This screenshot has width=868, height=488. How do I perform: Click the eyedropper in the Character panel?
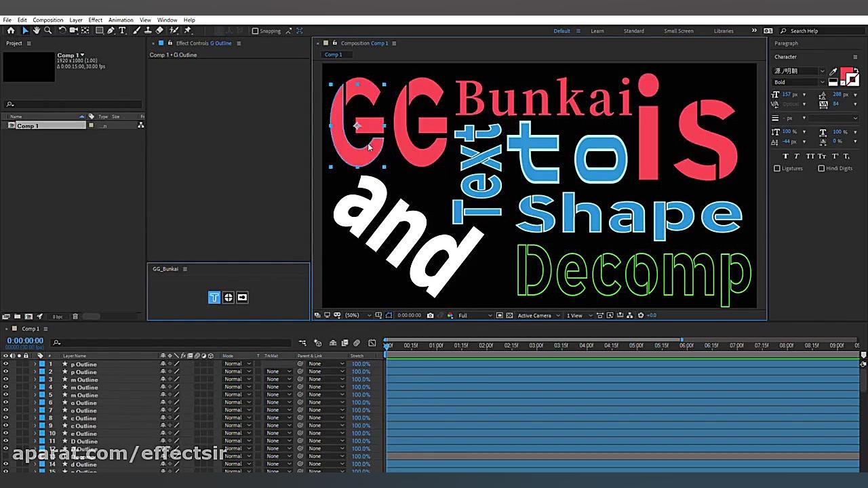coord(832,70)
